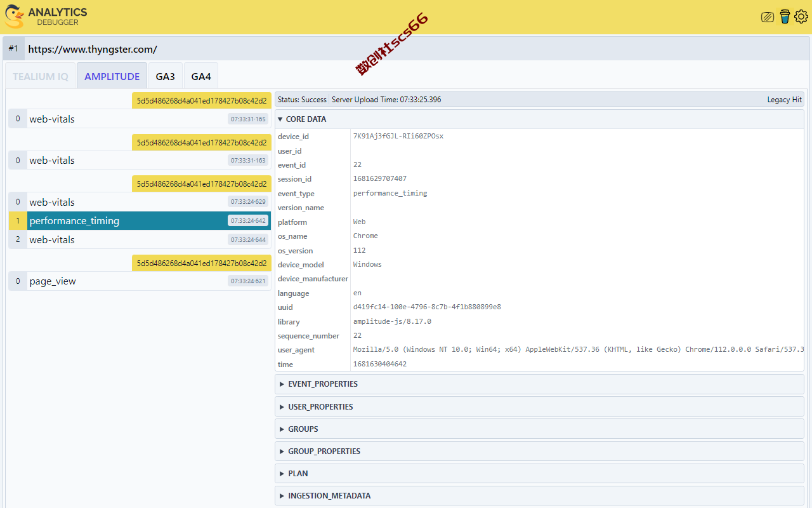The image size is (812, 508).
Task: Expand the GROUPS section
Action: tap(539, 429)
